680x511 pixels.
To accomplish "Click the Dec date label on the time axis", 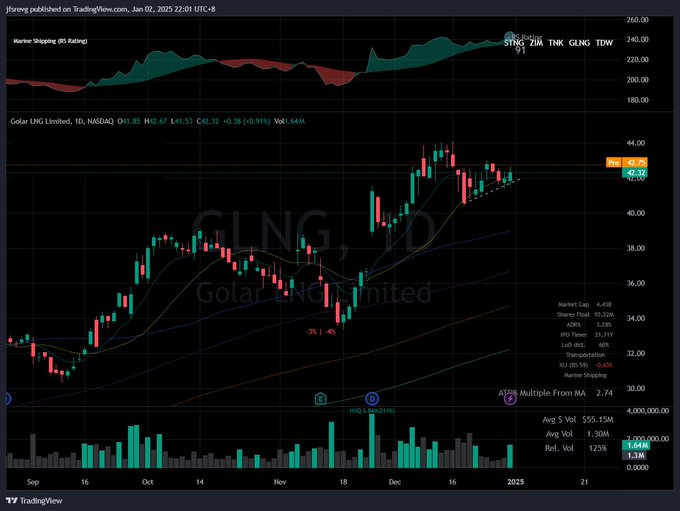I will [395, 482].
